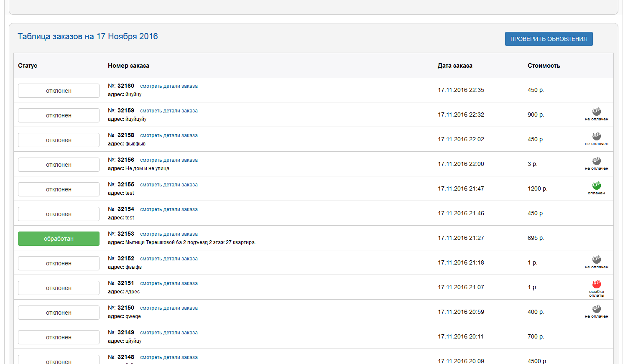Click the date 17.11.2016 21:47
628x364 pixels.
pos(461,188)
